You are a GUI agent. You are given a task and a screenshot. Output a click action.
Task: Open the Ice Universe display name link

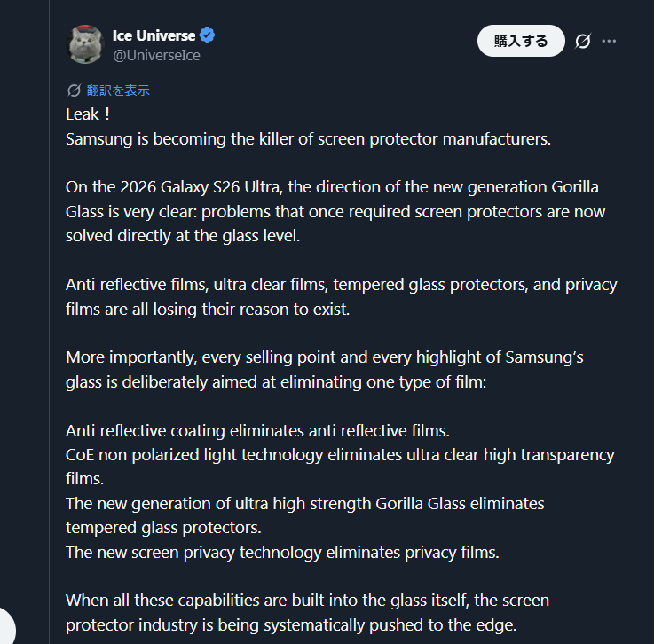154,35
